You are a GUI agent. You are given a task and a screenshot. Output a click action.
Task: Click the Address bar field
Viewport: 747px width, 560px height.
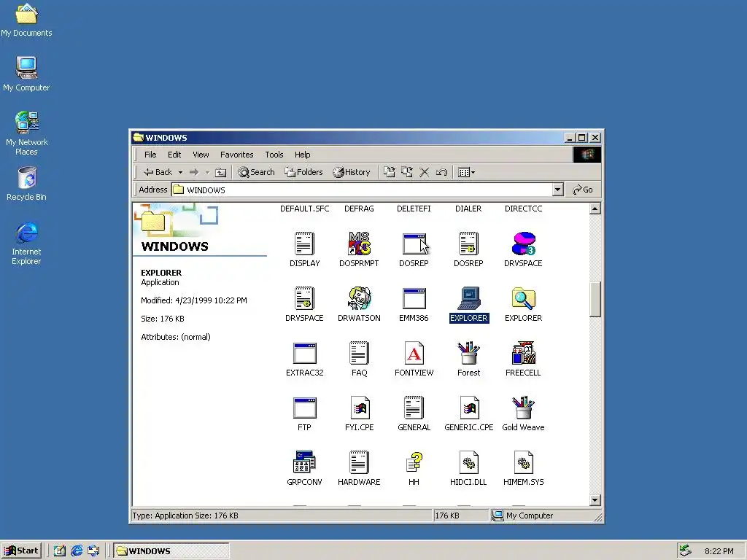[368, 190]
